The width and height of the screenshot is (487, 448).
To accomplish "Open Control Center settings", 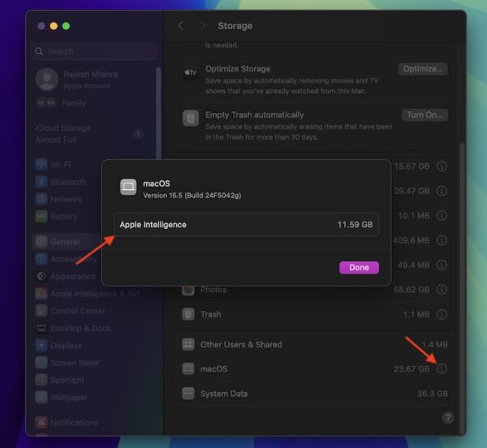I will (x=77, y=311).
